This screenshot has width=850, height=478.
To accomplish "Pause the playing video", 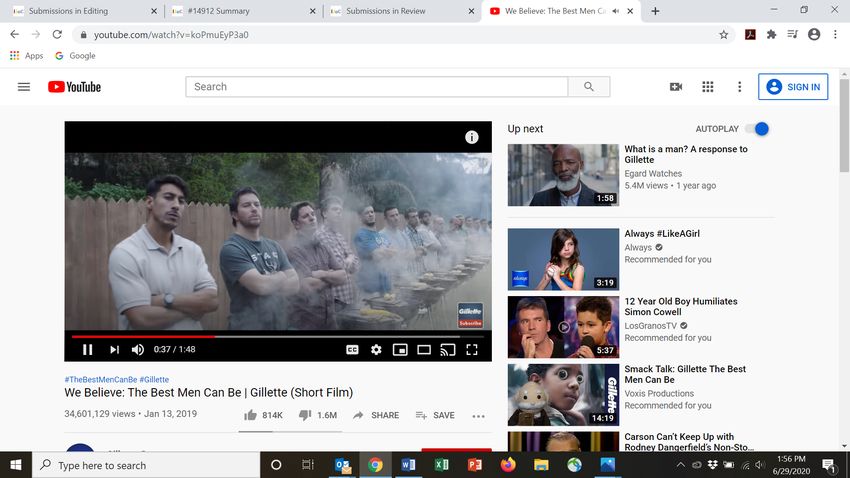I will coord(87,350).
